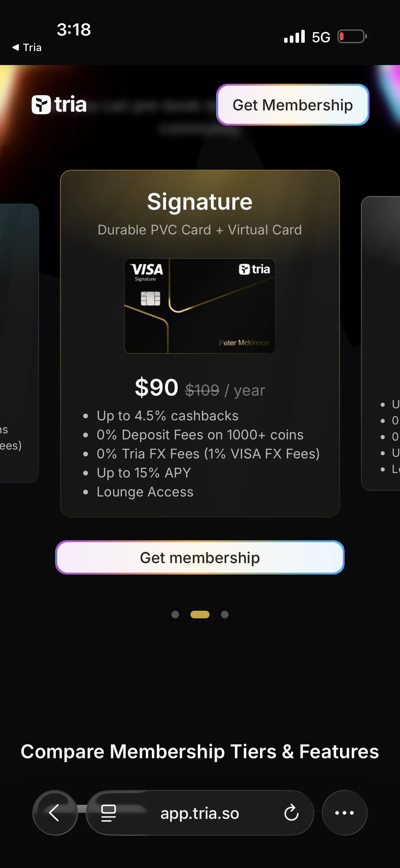Tap the page settings icon beside the URL
This screenshot has width=400, height=868.
pyautogui.click(x=108, y=813)
